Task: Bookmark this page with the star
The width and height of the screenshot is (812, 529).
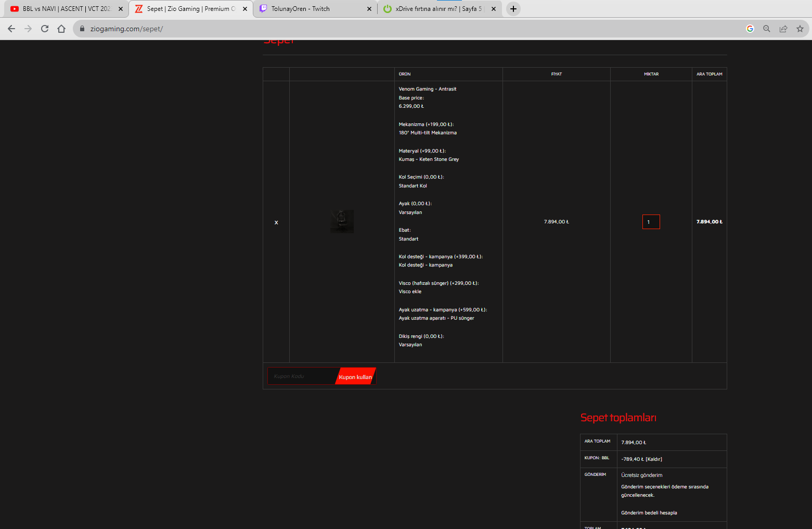Action: [x=800, y=29]
